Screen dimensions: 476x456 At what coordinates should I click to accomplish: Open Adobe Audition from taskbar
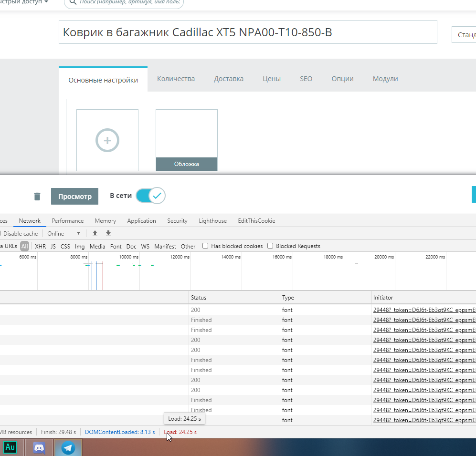tap(11, 447)
